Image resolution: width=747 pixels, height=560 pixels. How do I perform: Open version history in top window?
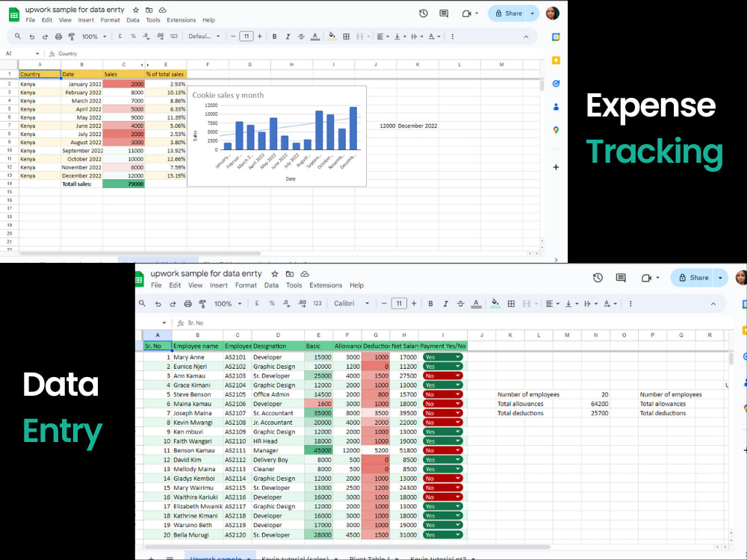click(x=423, y=13)
